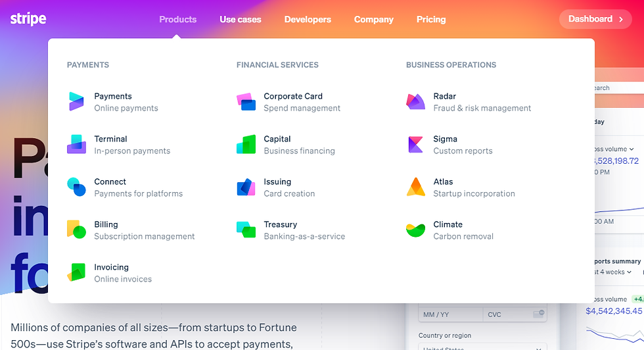Click the Terminal in-person payments icon
This screenshot has height=350, width=644.
pyautogui.click(x=76, y=144)
